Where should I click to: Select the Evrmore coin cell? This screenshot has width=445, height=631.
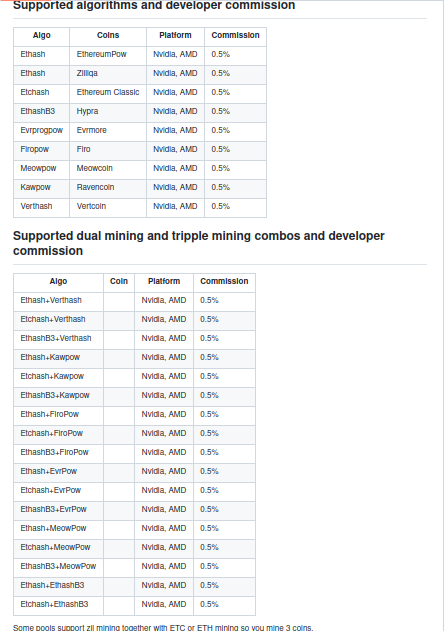(108, 130)
